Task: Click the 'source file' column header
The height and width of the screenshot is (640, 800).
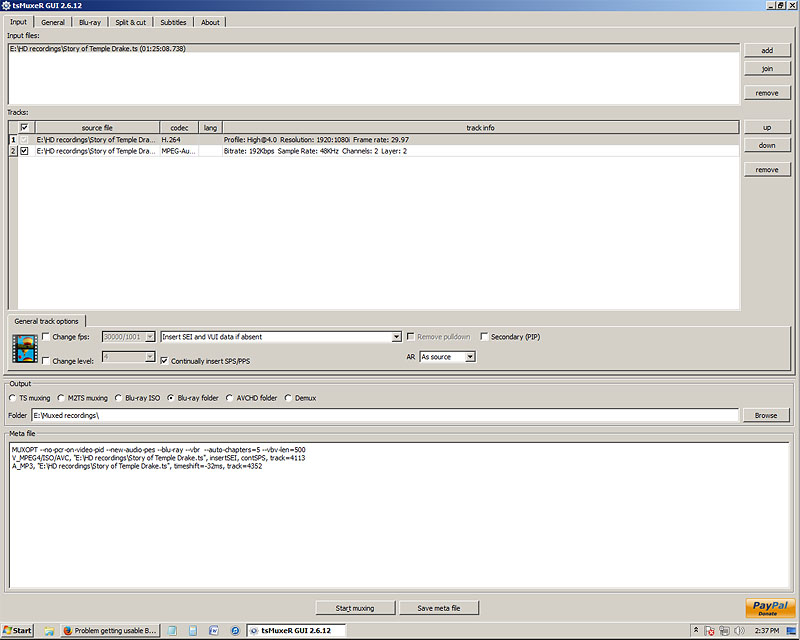Action: (97, 128)
